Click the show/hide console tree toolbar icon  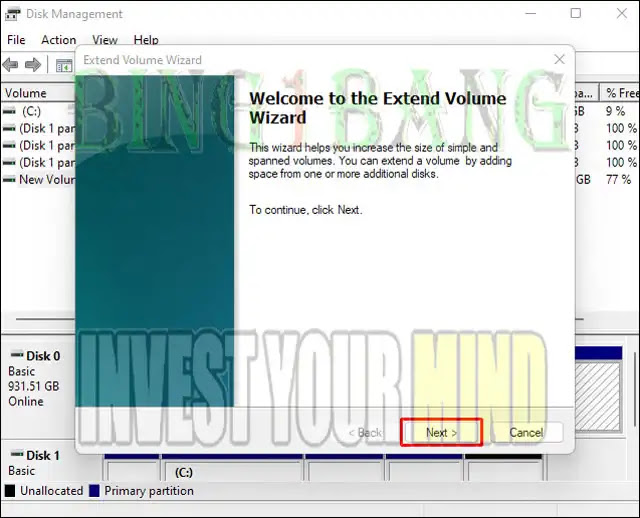pyautogui.click(x=64, y=65)
